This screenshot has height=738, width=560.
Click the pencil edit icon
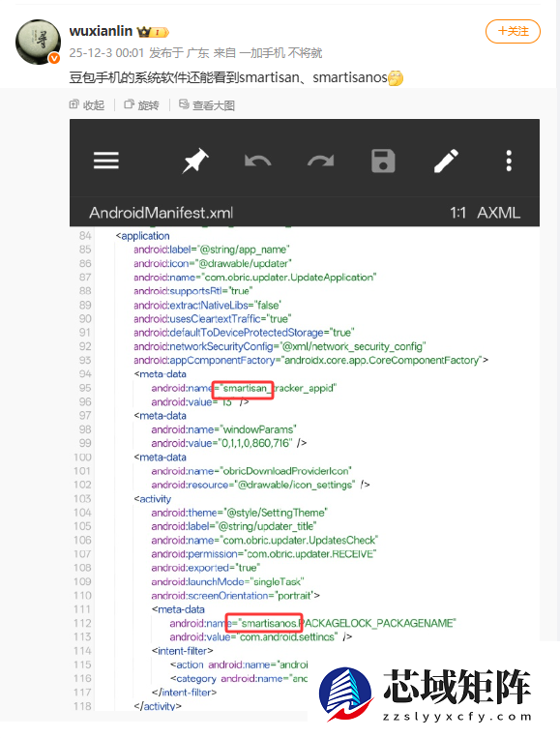pyautogui.click(x=446, y=161)
